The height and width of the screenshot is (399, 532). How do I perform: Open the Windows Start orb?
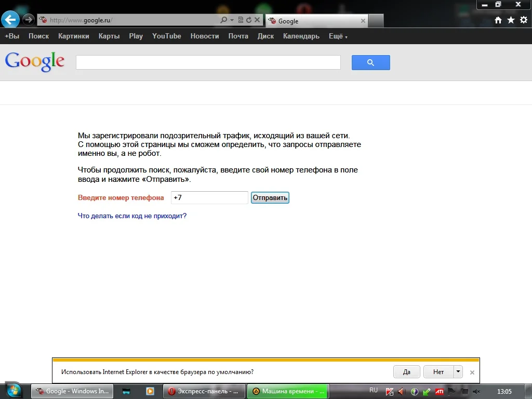click(x=13, y=391)
